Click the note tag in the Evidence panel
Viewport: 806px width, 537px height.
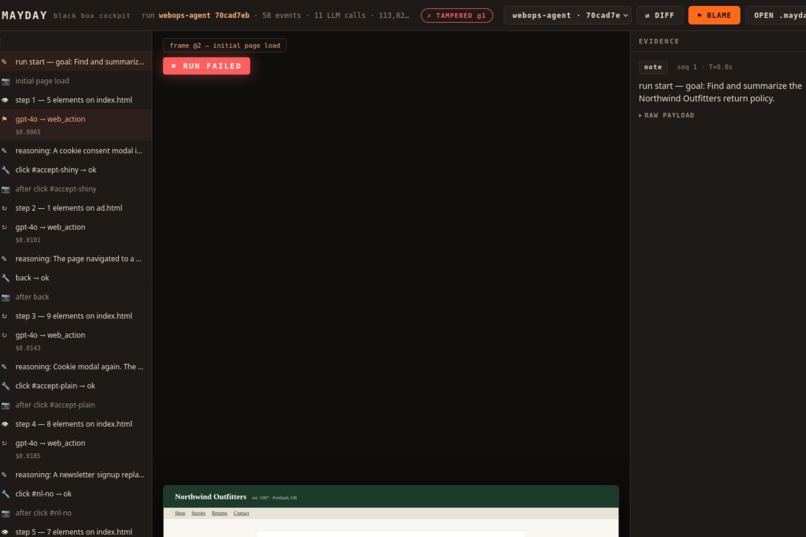pos(653,67)
